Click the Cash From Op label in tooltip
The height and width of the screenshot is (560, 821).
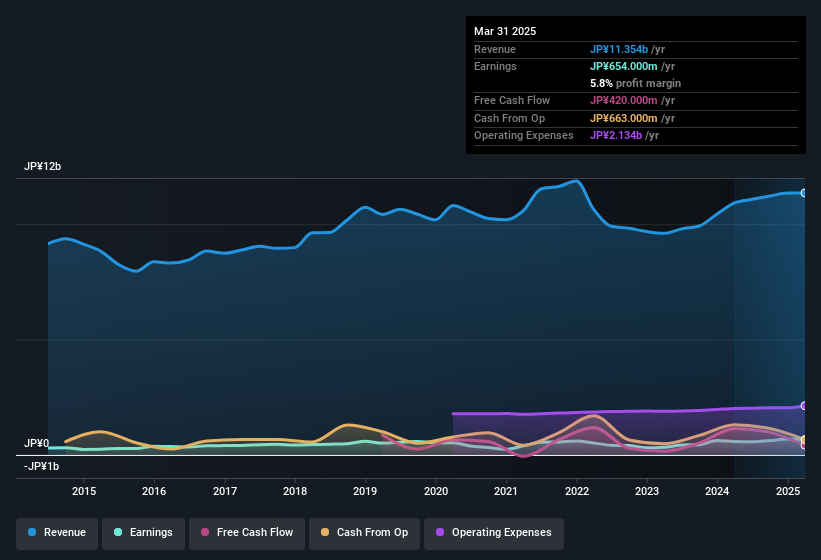point(509,118)
